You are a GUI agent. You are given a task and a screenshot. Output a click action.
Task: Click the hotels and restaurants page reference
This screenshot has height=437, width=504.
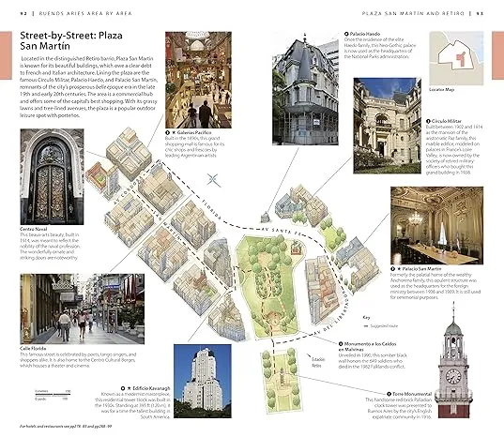coord(66,427)
